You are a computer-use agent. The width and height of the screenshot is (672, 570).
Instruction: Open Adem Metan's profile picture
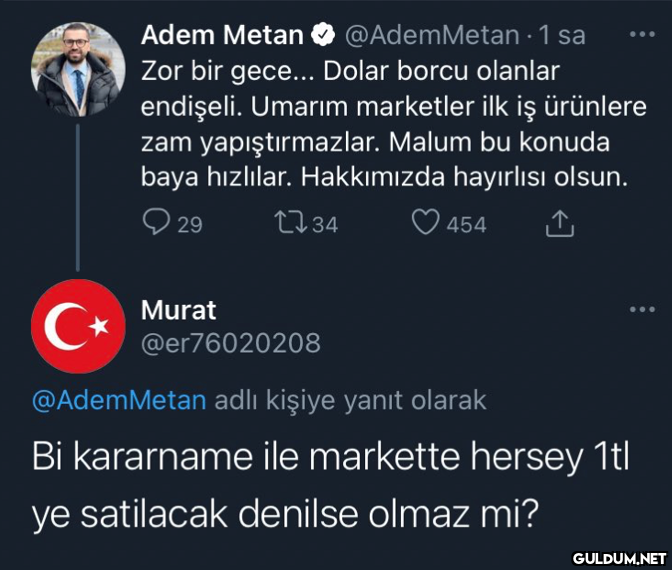tap(78, 69)
